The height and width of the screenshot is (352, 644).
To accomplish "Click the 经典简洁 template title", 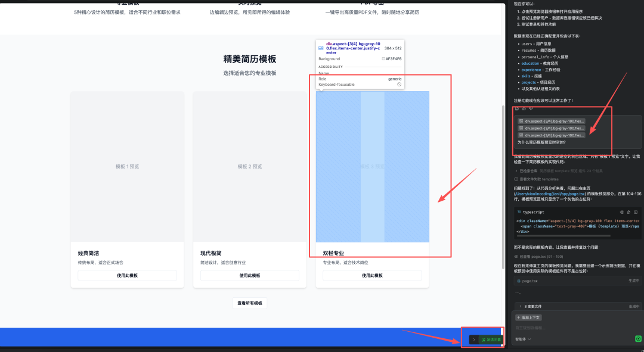I will click(x=88, y=253).
